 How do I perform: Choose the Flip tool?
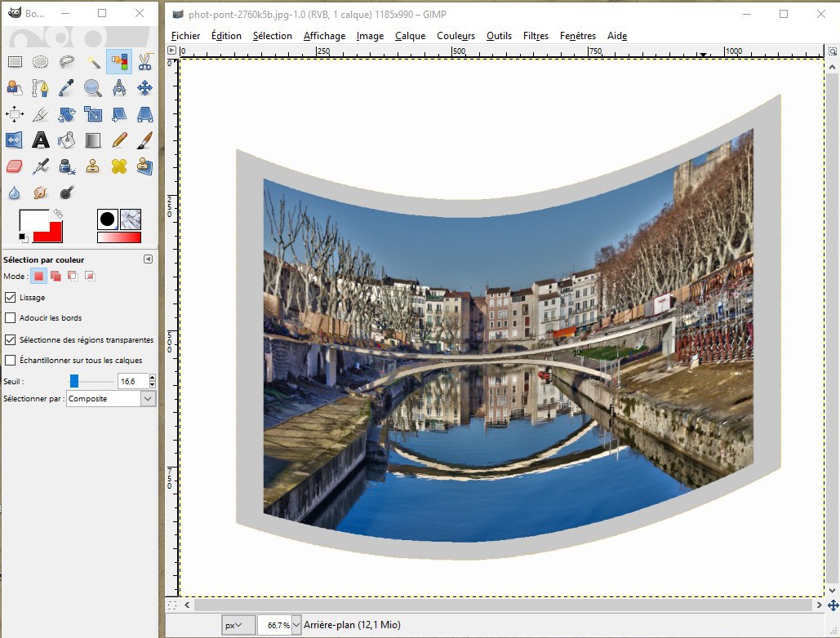[x=15, y=140]
